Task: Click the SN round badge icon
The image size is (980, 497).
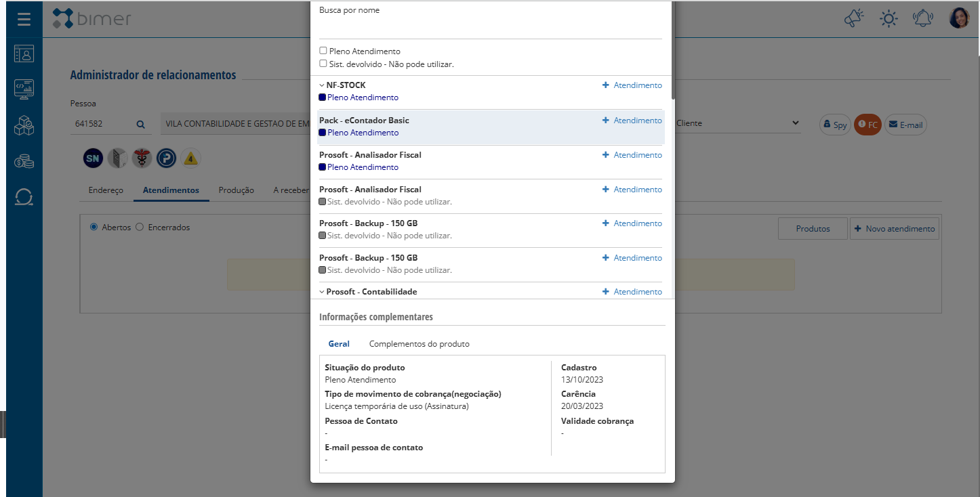Action: (x=93, y=158)
